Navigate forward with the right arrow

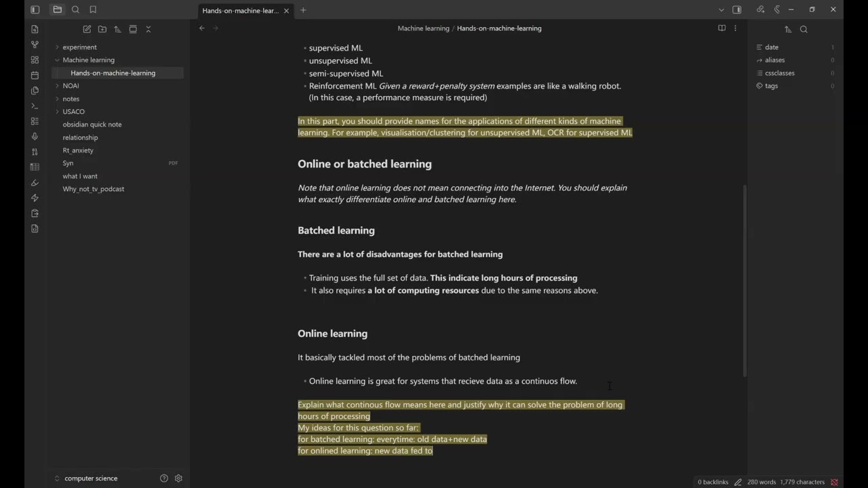point(216,28)
